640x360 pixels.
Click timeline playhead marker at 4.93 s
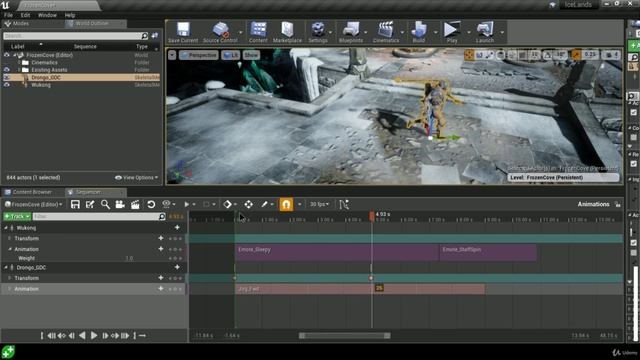(372, 216)
